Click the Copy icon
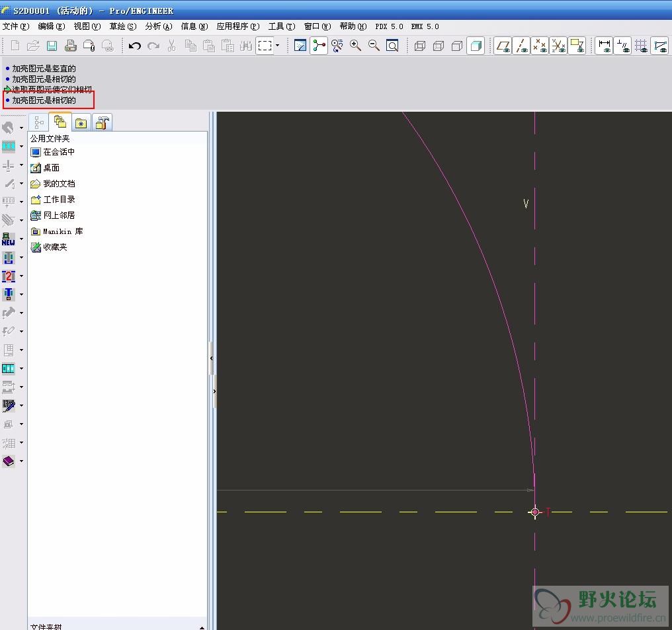672x630 pixels. (x=190, y=46)
